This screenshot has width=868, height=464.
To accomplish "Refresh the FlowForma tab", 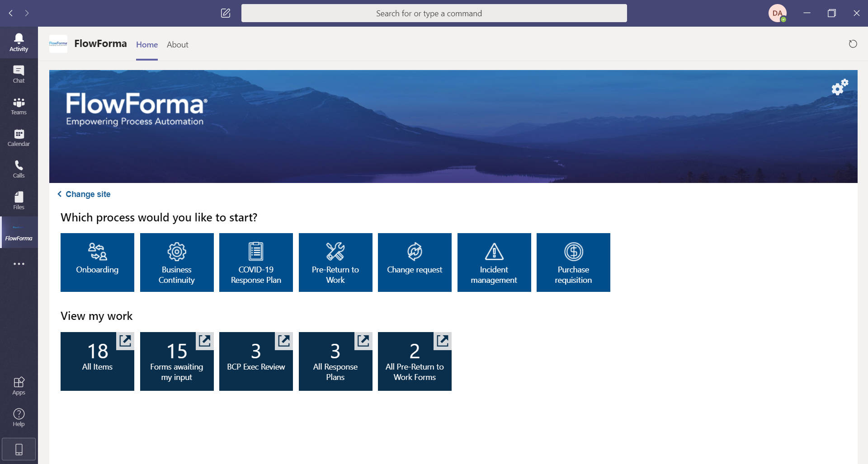I will click(853, 44).
